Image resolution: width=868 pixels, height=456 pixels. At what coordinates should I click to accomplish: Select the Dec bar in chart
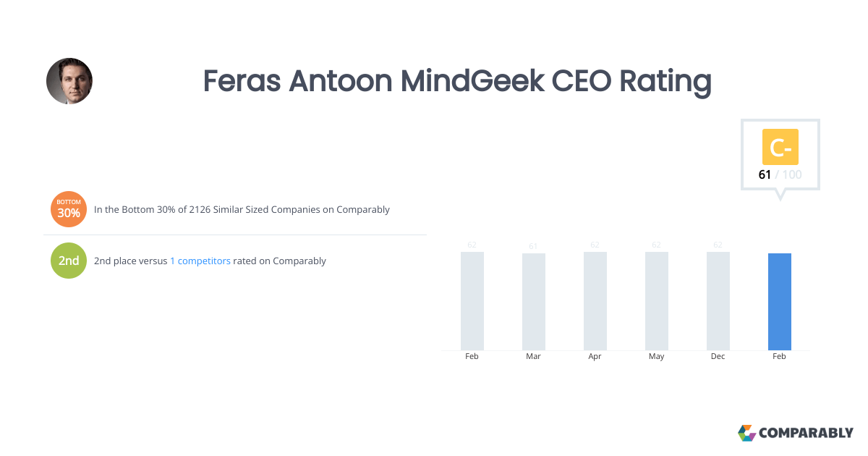point(718,301)
